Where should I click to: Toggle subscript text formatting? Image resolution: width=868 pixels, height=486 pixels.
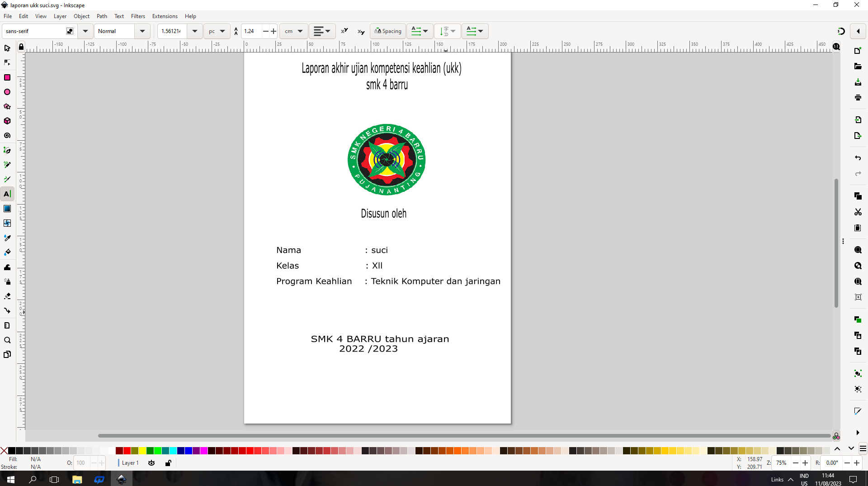pyautogui.click(x=361, y=31)
